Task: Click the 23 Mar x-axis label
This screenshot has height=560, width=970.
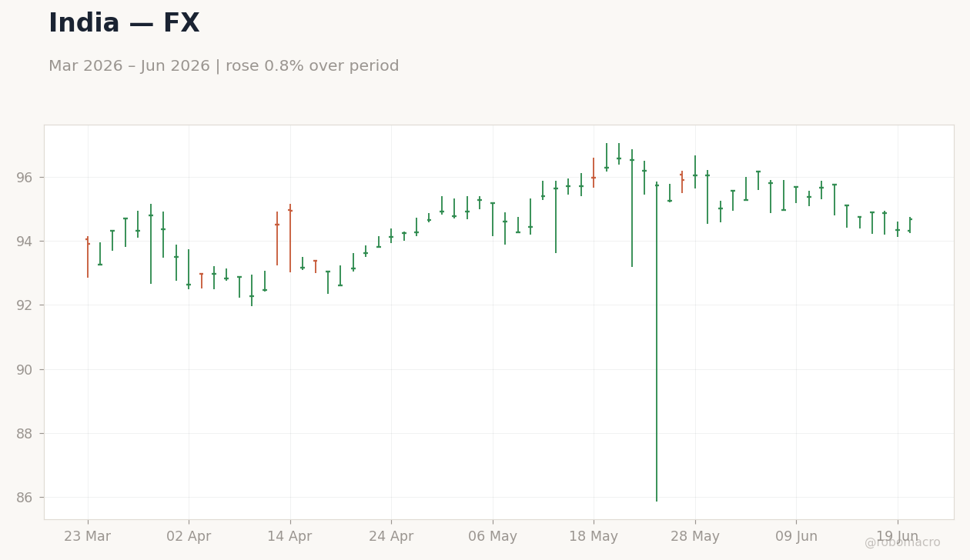Action: [x=88, y=537]
